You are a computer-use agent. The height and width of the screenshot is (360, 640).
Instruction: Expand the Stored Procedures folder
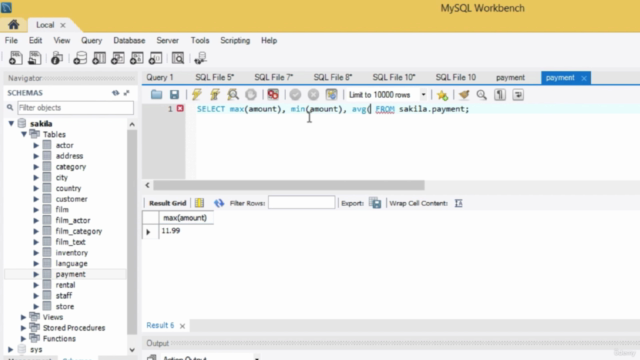24,328
